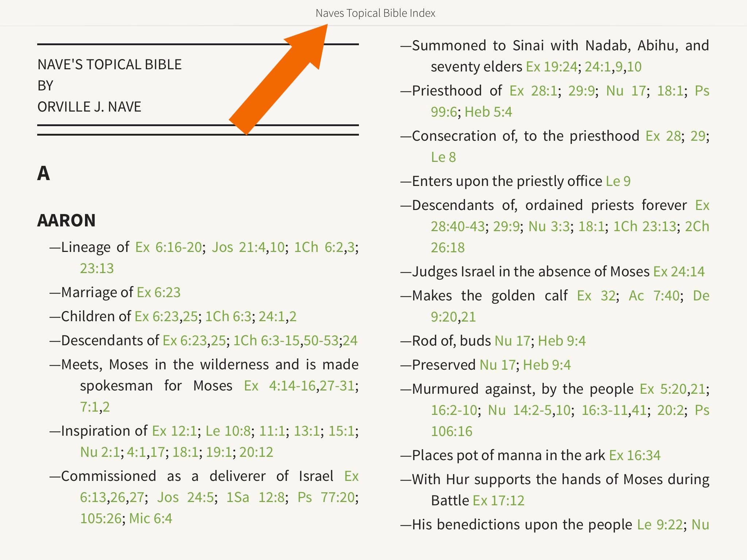Image resolution: width=747 pixels, height=560 pixels.
Task: Open Ex 6:23 in the Marriage of entry
Action: coord(159,293)
